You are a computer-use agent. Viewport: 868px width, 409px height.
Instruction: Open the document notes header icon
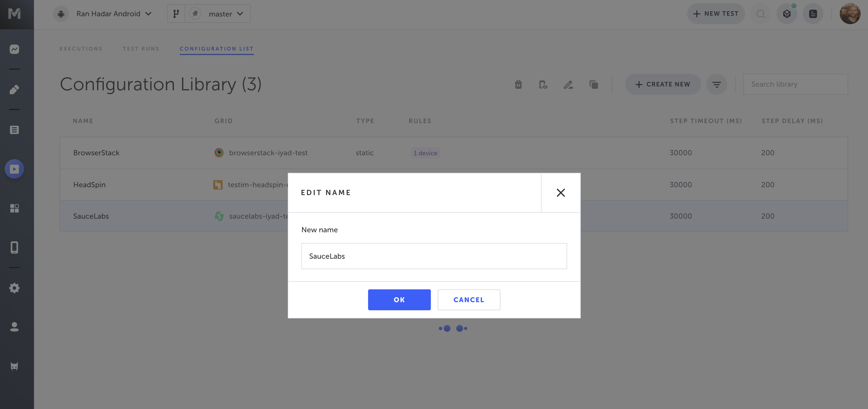click(813, 14)
